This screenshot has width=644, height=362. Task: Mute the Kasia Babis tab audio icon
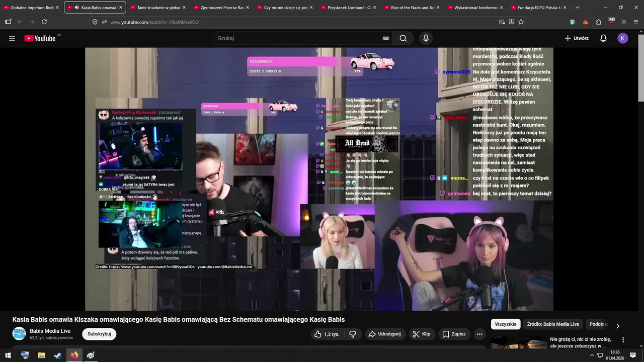click(x=76, y=8)
